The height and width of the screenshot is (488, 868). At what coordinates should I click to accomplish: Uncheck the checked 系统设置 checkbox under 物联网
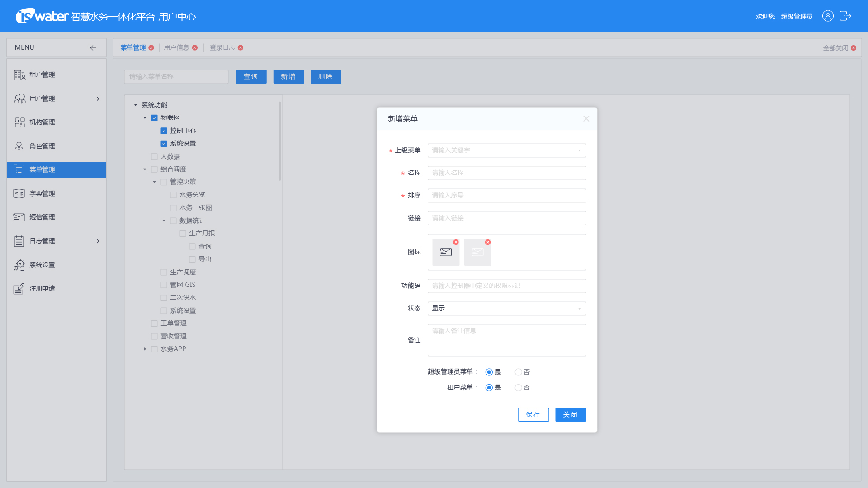tap(164, 144)
